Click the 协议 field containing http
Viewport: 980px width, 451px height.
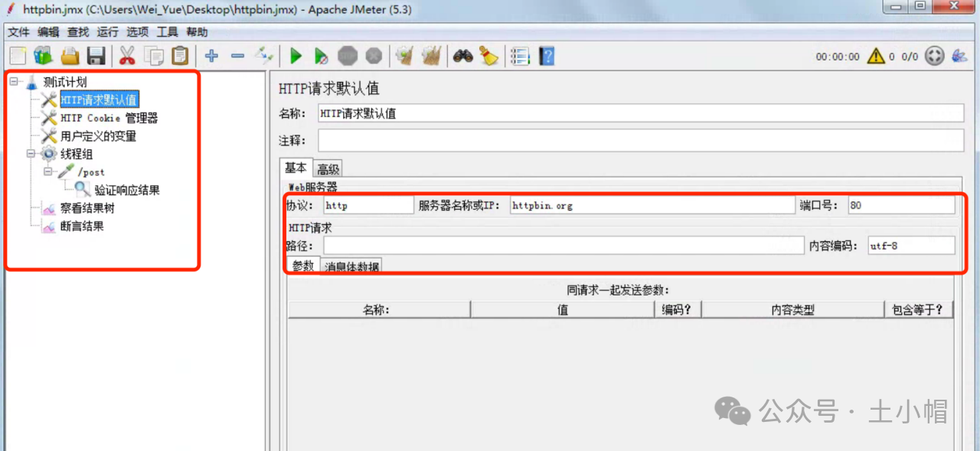click(368, 205)
